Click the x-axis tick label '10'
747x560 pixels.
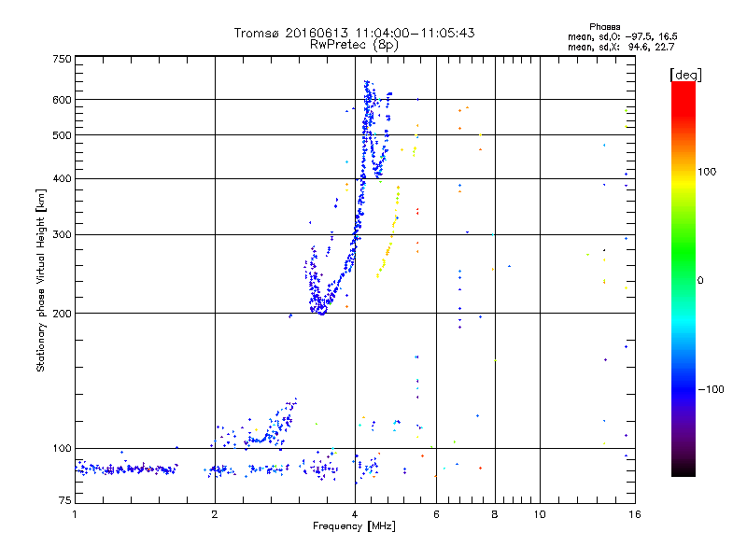(540, 514)
